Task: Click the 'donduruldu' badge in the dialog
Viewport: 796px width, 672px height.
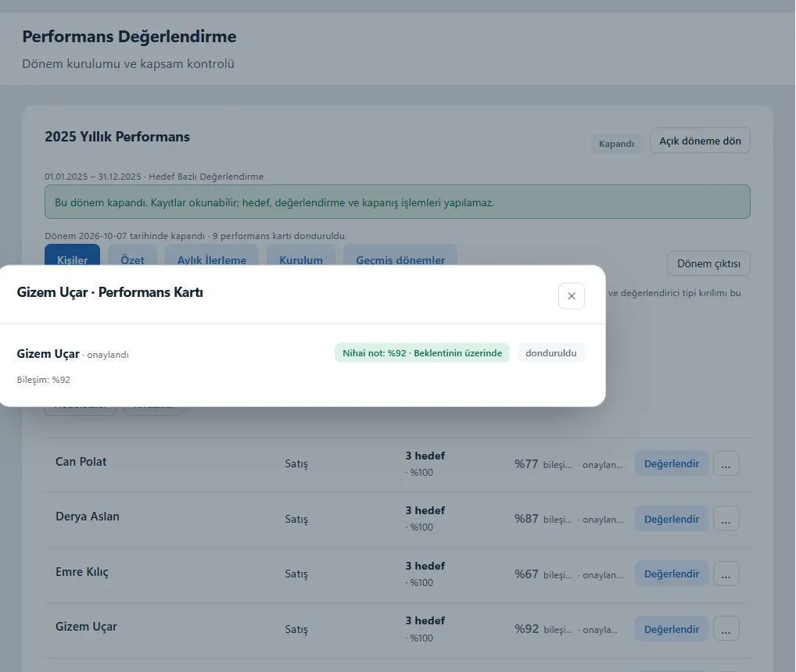Action: coord(550,353)
